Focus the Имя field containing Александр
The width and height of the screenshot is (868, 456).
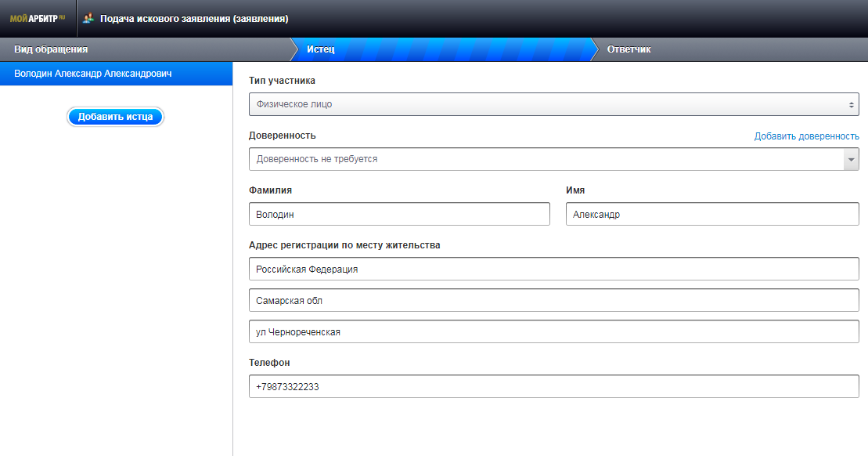711,214
